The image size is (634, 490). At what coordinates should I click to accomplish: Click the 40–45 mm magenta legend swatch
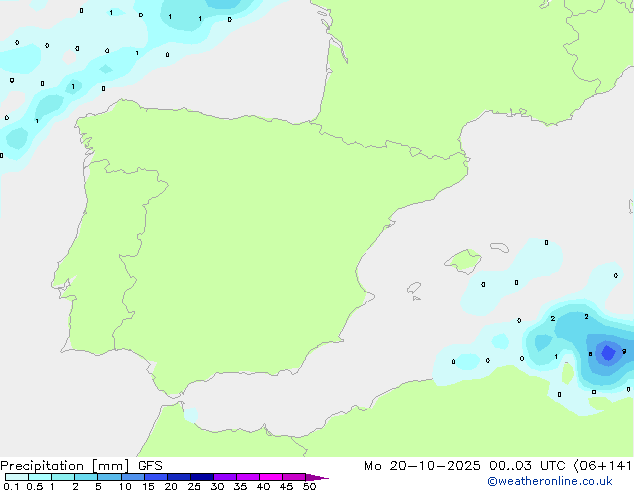coord(271,477)
